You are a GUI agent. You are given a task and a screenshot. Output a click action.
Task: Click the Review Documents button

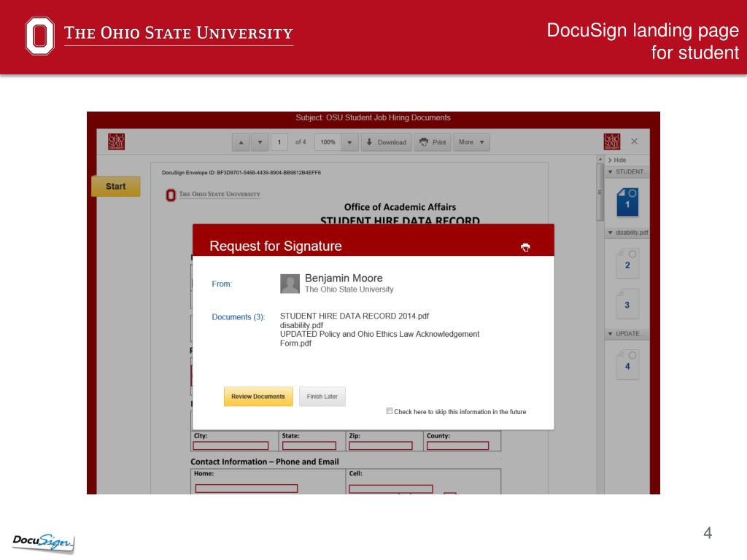(258, 396)
